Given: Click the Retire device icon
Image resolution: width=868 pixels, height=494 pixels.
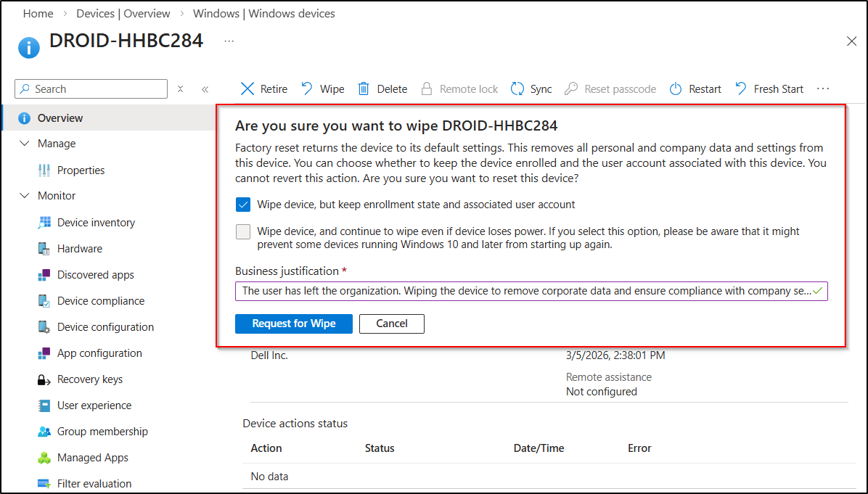Looking at the screenshot, I should click(263, 88).
